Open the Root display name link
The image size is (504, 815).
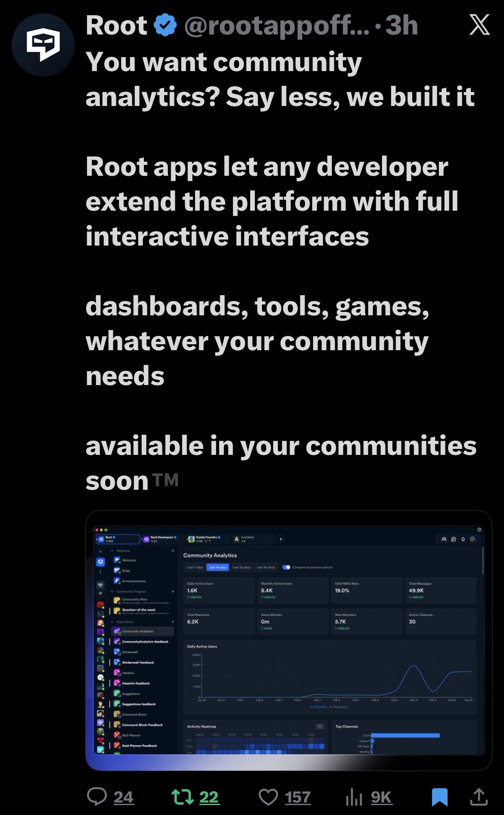click(116, 25)
